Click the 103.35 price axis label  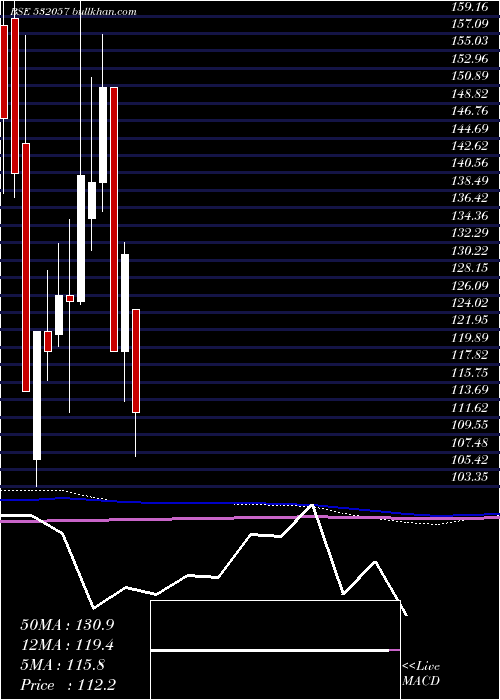tap(469, 478)
